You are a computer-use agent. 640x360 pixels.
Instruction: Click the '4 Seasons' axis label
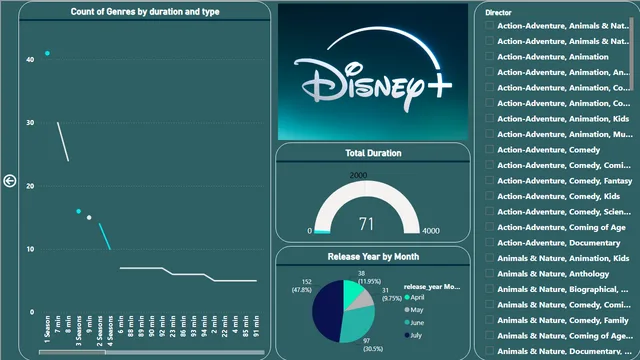click(110, 331)
